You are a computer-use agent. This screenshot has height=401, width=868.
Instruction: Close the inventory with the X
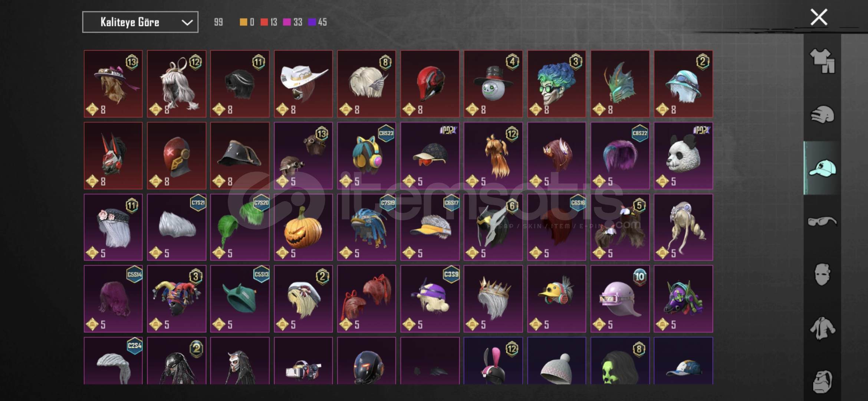(819, 17)
